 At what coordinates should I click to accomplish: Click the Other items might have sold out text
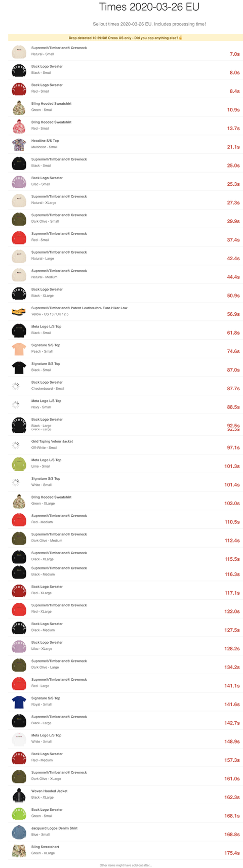126,865
